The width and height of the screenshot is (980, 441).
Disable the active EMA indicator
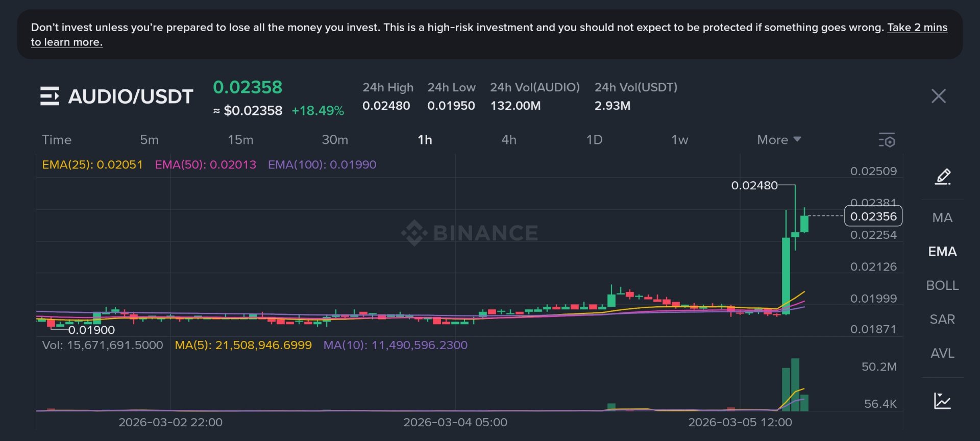942,251
